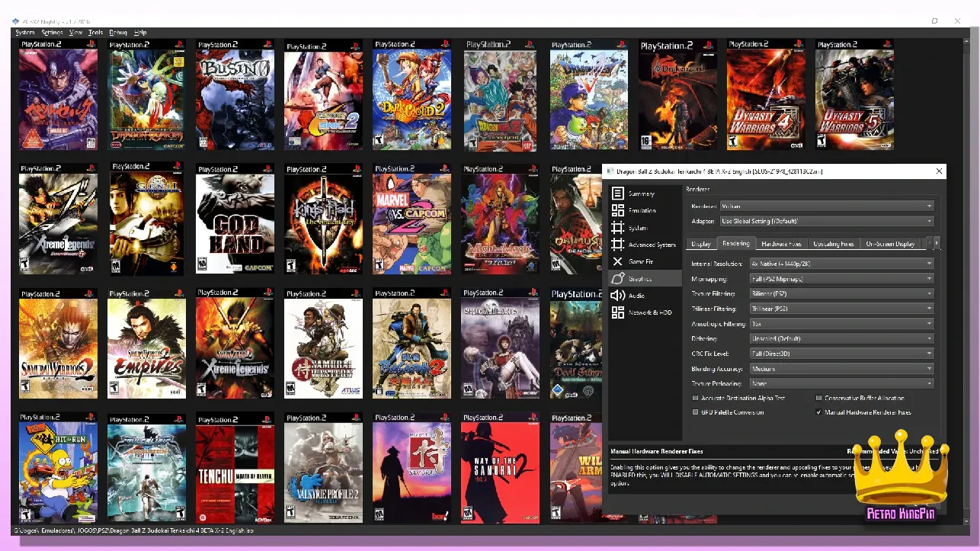This screenshot has height=551, width=980.
Task: Select the Graphics settings page
Action: click(645, 279)
